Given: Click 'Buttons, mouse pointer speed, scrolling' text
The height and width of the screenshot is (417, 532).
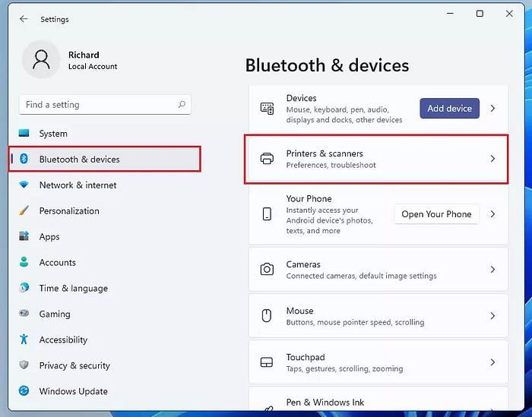Looking at the screenshot, I should click(x=355, y=322).
